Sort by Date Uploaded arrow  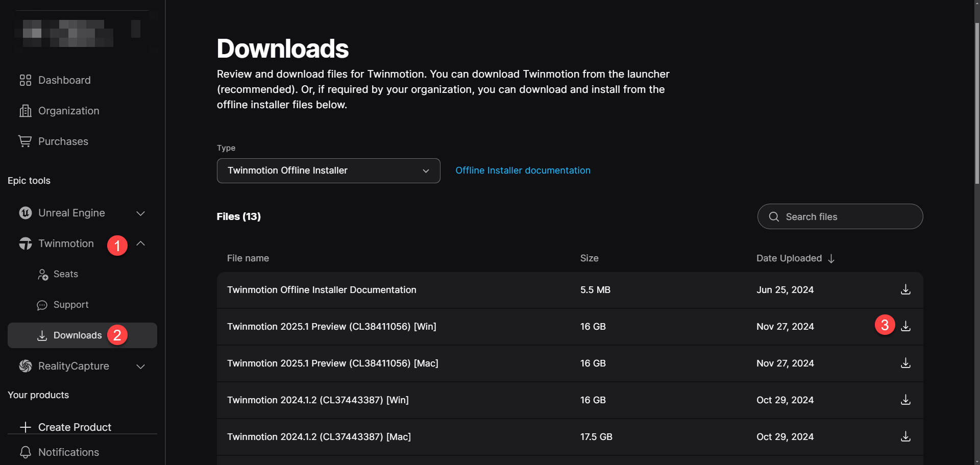pyautogui.click(x=831, y=259)
